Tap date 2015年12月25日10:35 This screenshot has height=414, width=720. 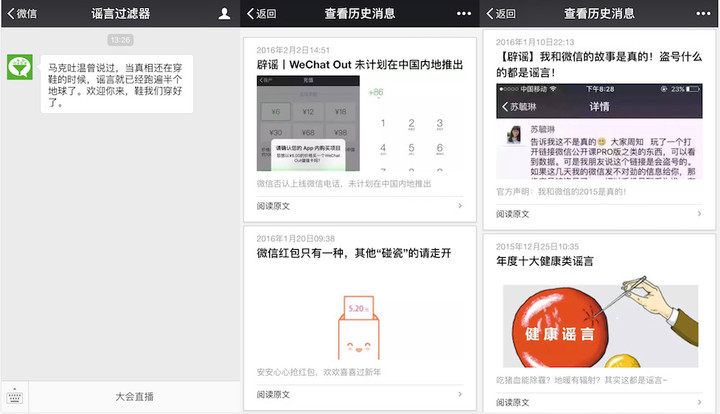pos(537,246)
